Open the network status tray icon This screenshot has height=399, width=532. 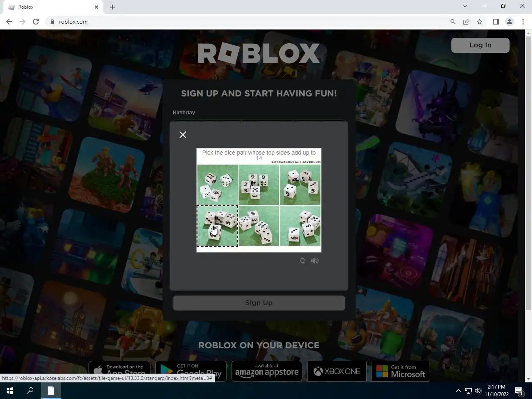pos(468,391)
